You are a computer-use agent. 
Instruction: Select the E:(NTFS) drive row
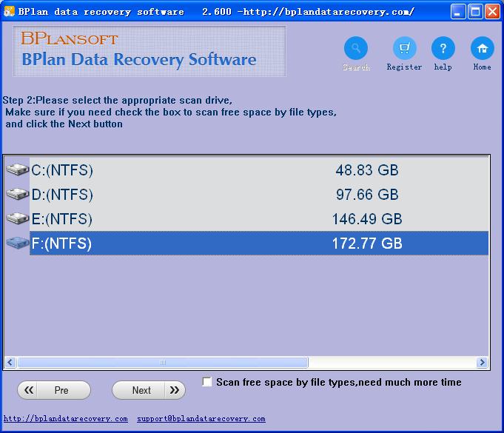point(259,218)
